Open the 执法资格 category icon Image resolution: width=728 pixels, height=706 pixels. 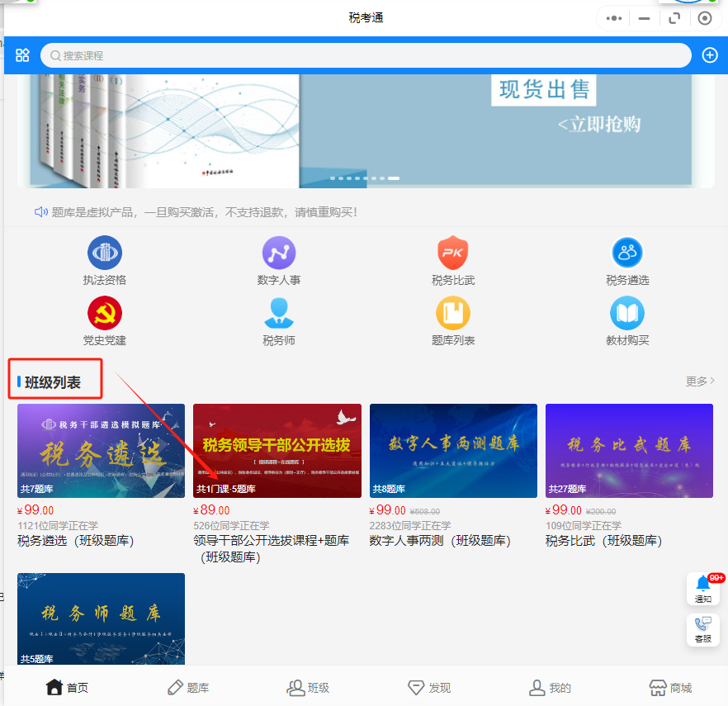tap(105, 253)
